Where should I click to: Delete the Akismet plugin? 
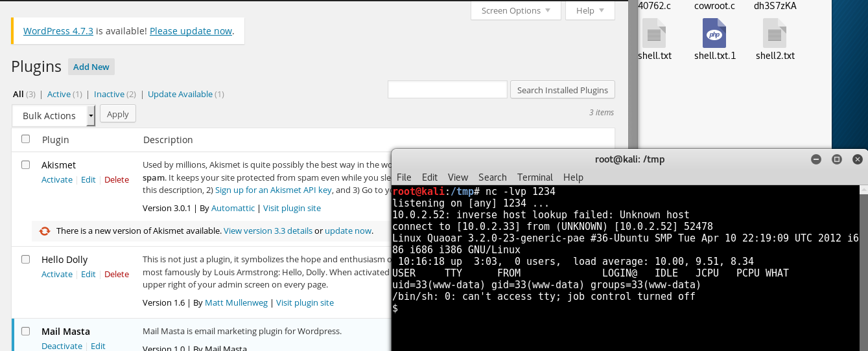(x=117, y=179)
